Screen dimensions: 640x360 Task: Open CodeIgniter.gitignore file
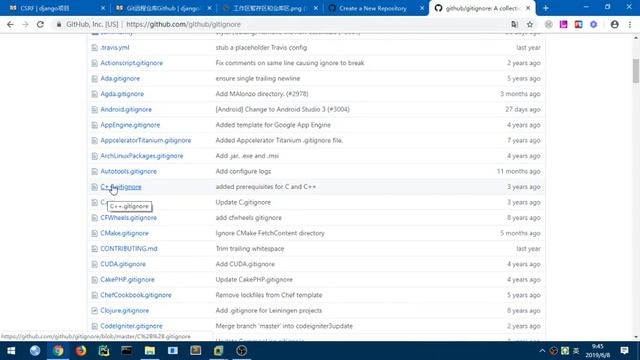pos(131,326)
